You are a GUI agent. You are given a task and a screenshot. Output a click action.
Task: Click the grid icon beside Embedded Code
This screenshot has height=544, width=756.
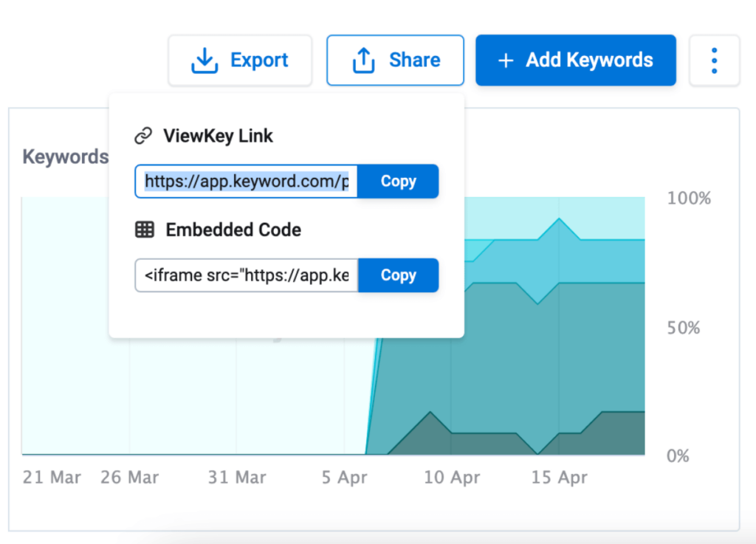point(143,230)
